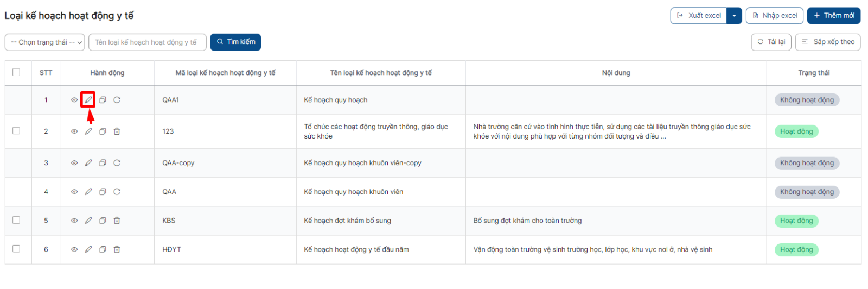Tick the select-all checkbox in the table header
868x289 pixels.
coord(16,72)
